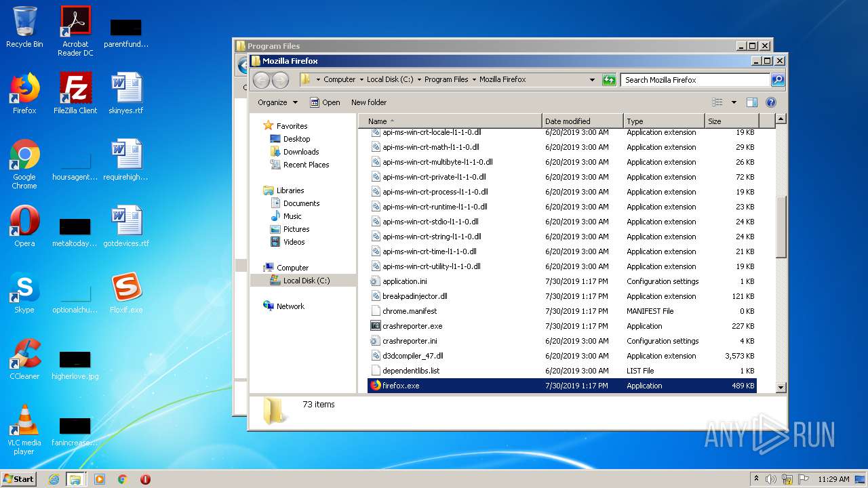Click the volume icon in system tray

771,479
